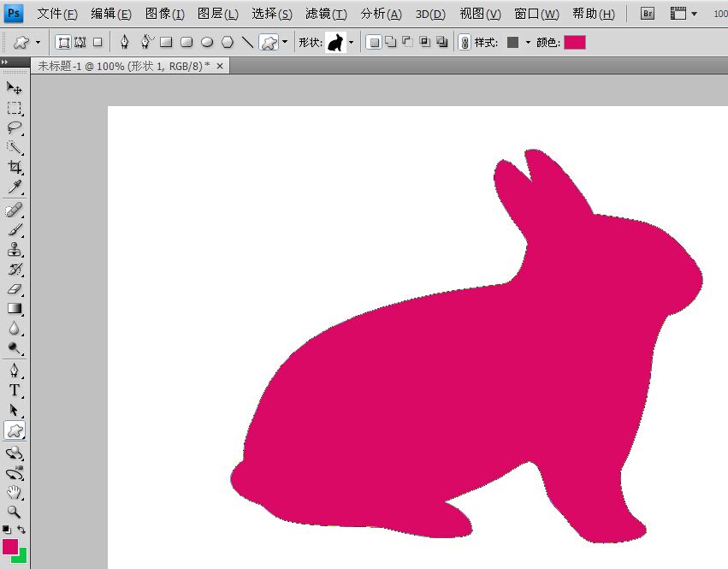Switch to Paths mode in options bar

click(x=80, y=42)
